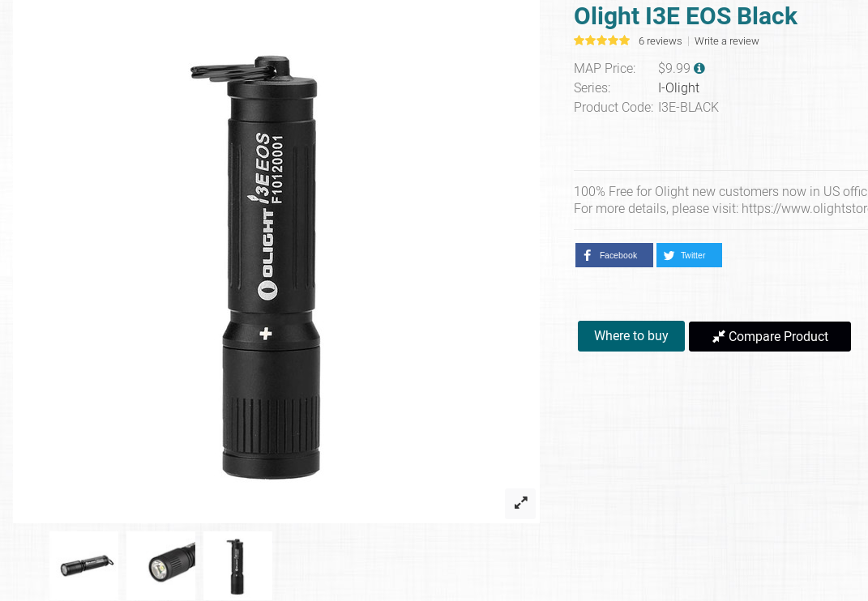Viewport: 868px width, 601px height.
Task: Click the Olight I3E EOS Black title
Action: pos(686,16)
